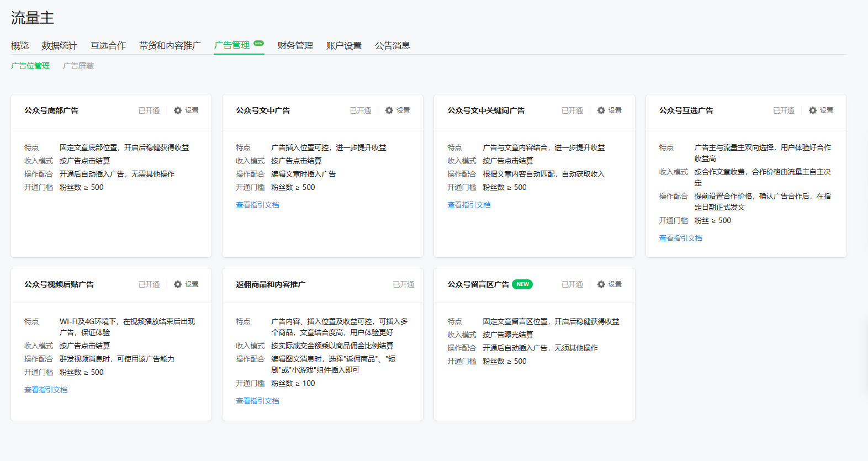This screenshot has height=461, width=868.
Task: Open 财务管理 tab
Action: (x=295, y=46)
